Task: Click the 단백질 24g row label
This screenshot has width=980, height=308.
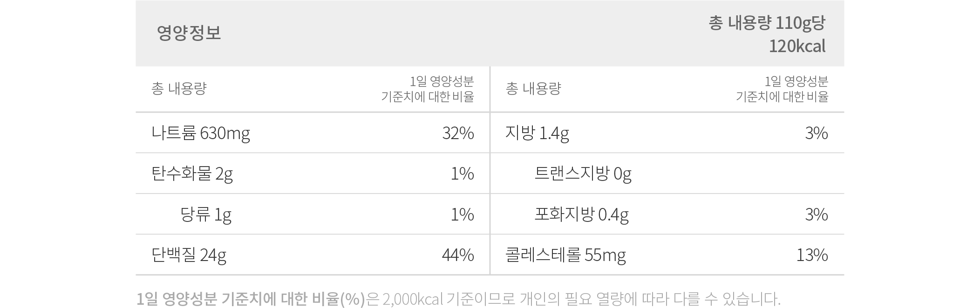Action: click(189, 255)
